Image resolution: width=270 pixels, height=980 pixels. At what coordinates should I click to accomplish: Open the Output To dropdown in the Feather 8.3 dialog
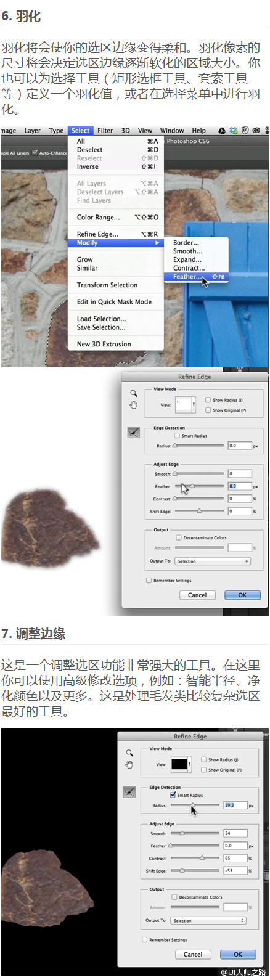click(x=213, y=561)
